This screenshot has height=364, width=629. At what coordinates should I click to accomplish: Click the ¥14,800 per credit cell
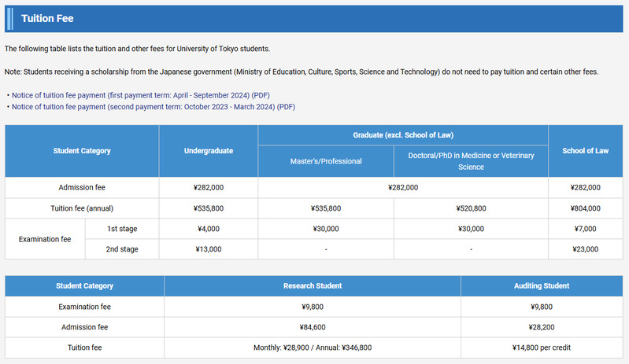pyautogui.click(x=542, y=347)
